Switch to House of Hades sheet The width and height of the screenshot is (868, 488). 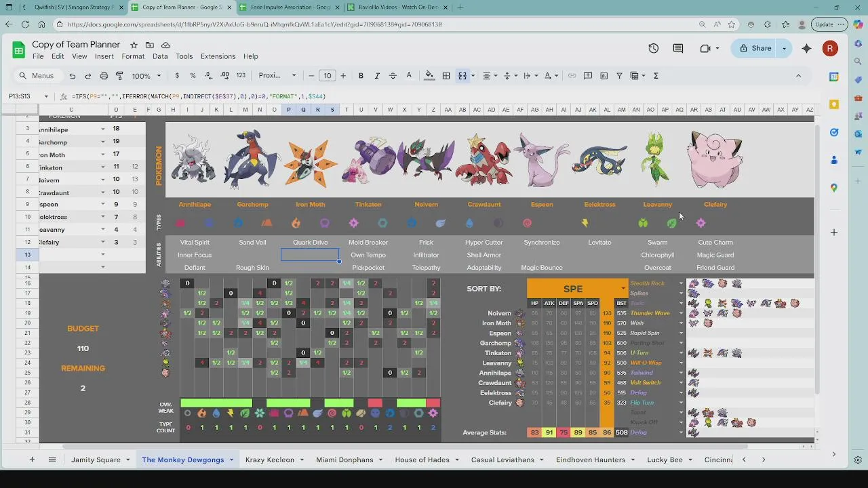(422, 460)
